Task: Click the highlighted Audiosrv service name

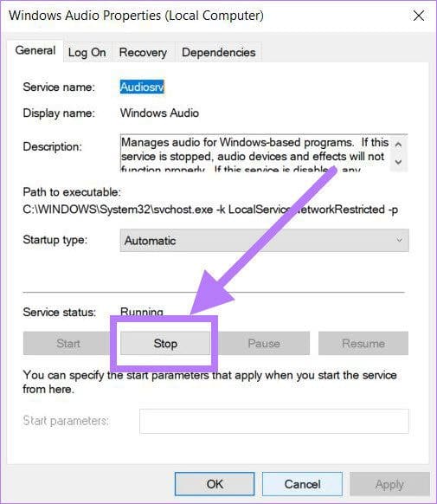Action: (x=142, y=87)
